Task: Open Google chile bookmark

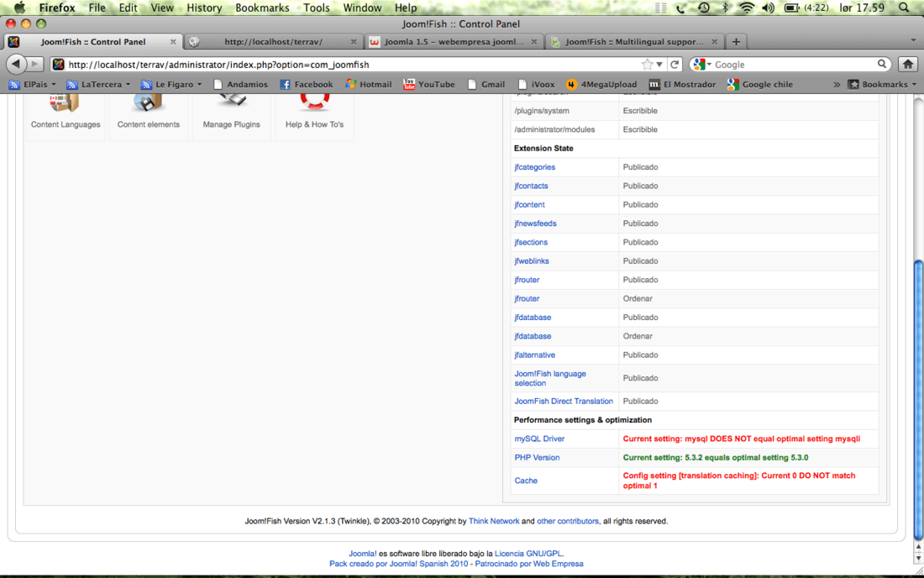Action: pyautogui.click(x=760, y=84)
